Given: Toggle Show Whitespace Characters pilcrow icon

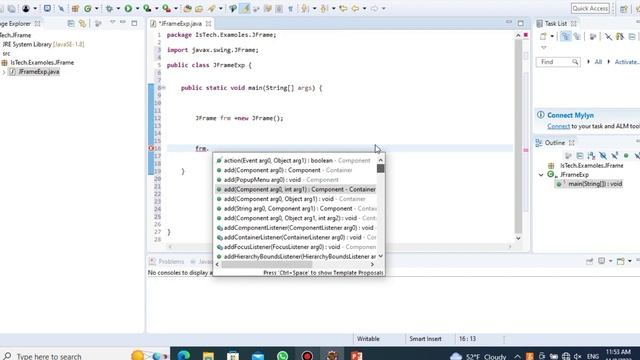Looking at the screenshot, I should pyautogui.click(x=290, y=8).
